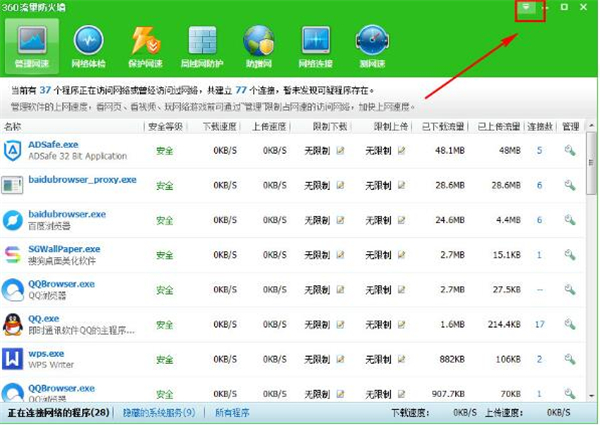
Task: Sort by 连接数 column header
Action: [540, 127]
